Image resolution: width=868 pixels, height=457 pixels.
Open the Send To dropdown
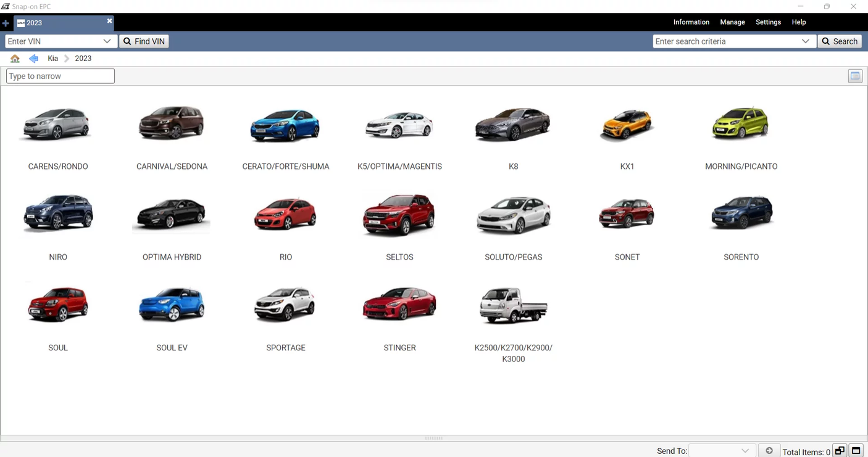[745, 450]
